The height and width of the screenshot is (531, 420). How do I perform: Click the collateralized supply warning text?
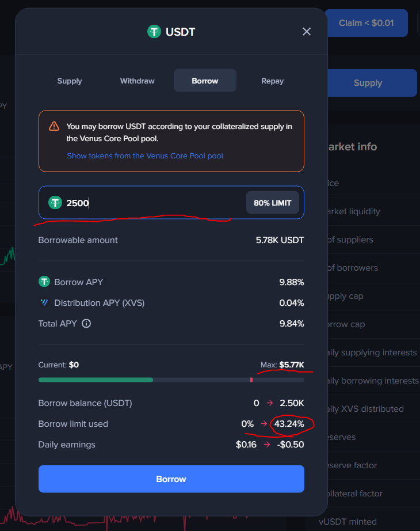pos(180,132)
